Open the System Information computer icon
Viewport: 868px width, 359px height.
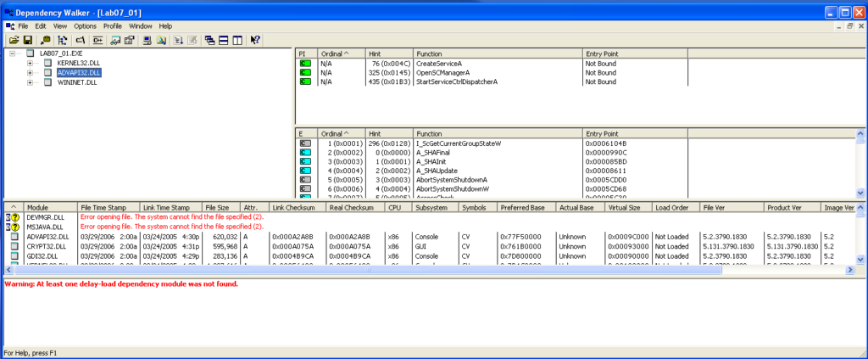147,40
